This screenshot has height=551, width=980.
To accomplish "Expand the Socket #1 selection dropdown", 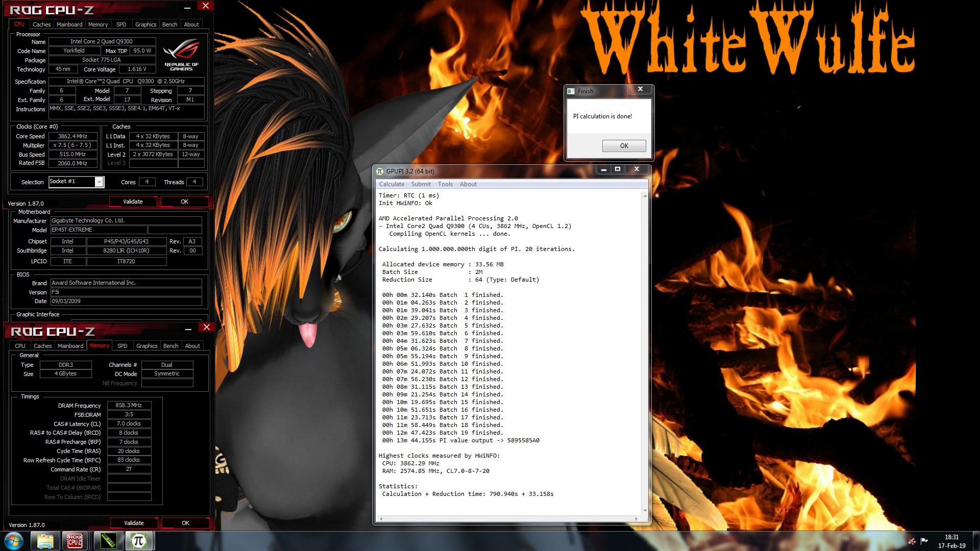I will click(x=99, y=182).
